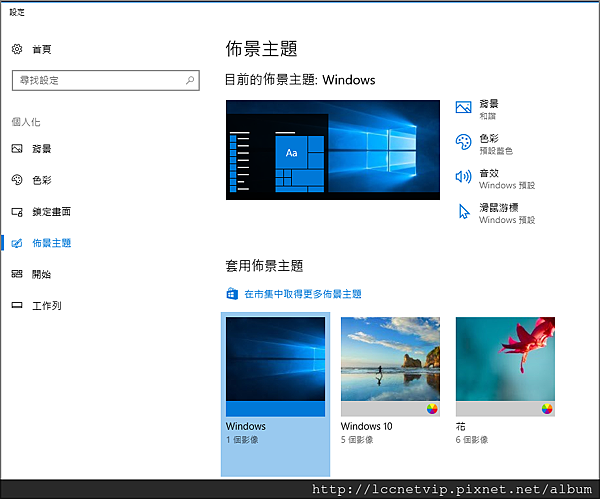Open 工作列 in the sidebar
Viewport: 600px width, 499px height.
pyautogui.click(x=47, y=306)
